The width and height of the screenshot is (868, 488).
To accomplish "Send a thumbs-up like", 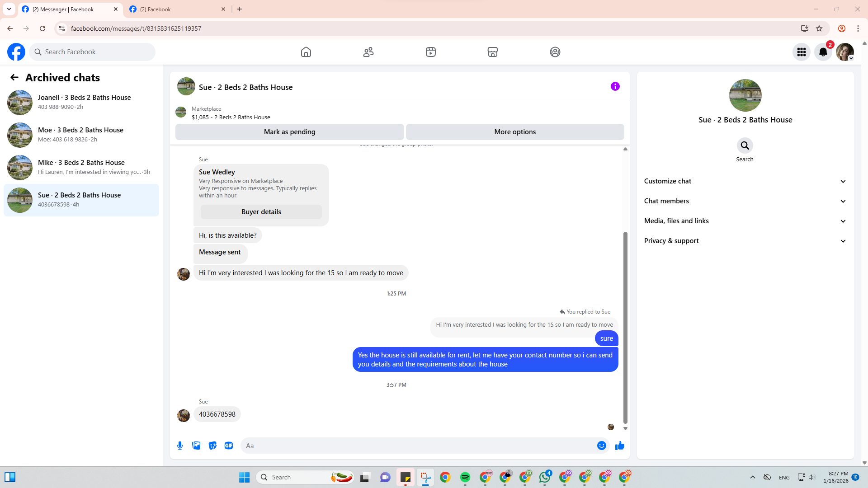I will 619,446.
